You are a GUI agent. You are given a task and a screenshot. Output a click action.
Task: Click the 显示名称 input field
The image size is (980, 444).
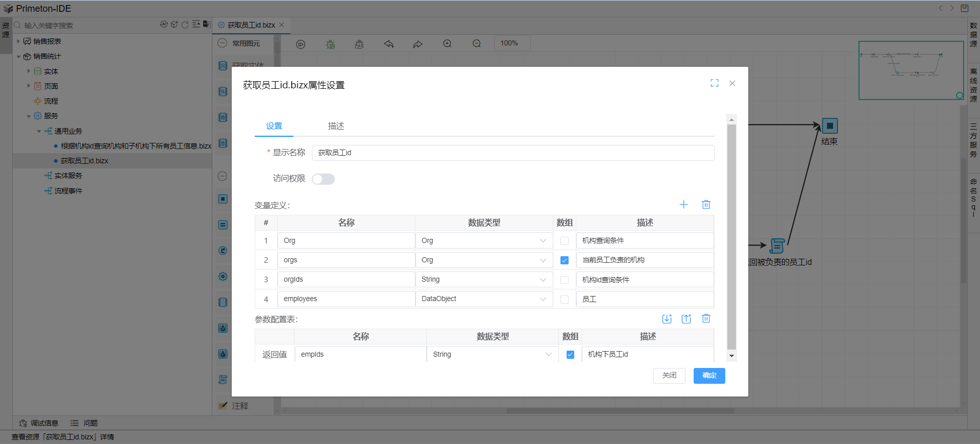(x=512, y=153)
